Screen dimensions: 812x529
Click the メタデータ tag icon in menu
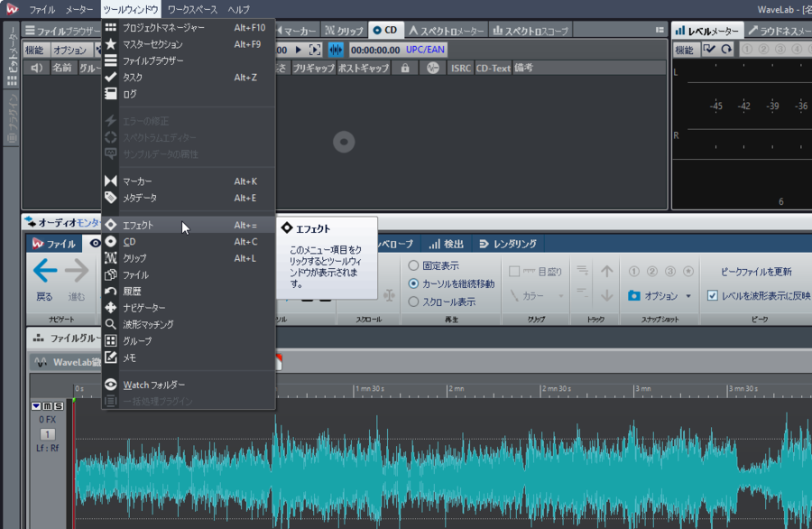110,198
